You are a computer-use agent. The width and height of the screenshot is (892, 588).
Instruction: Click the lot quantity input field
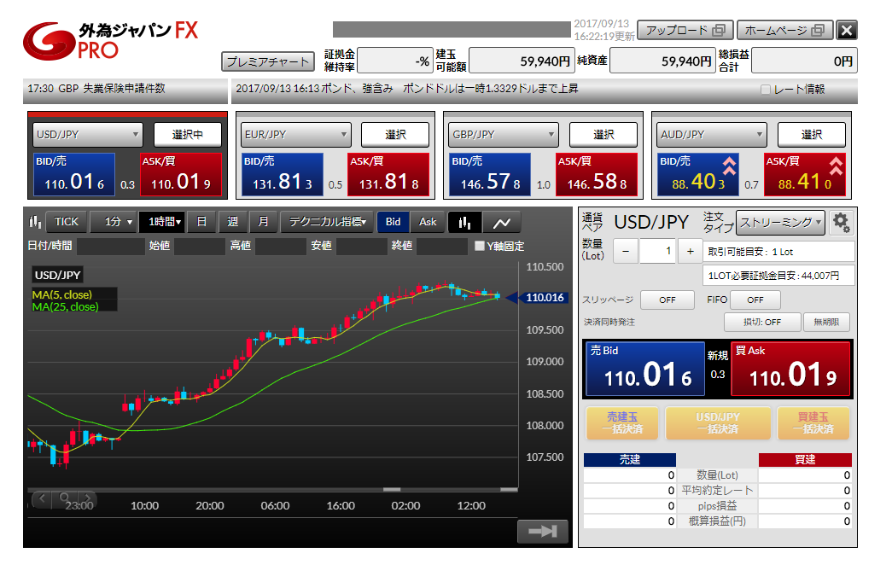pos(657,252)
